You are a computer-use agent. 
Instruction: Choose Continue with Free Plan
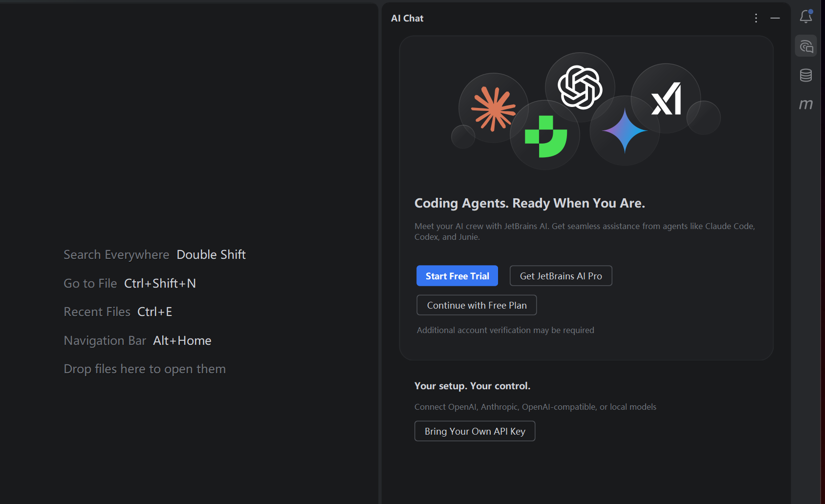(x=477, y=305)
